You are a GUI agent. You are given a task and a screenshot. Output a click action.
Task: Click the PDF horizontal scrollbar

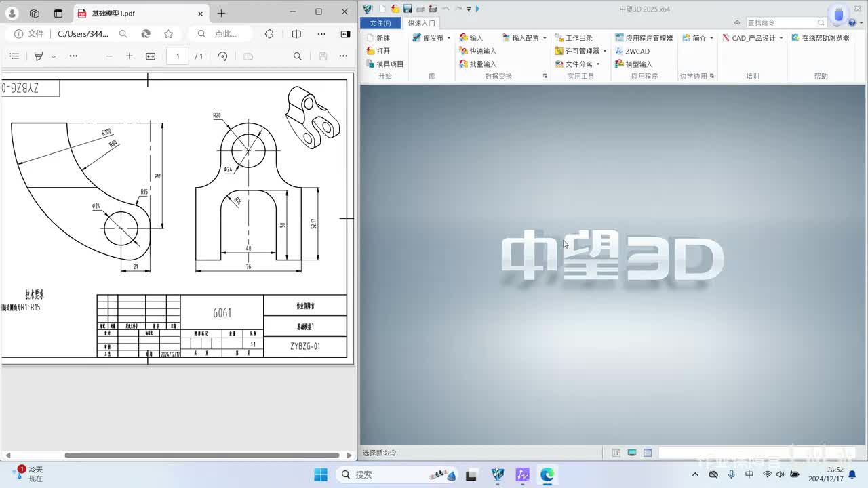click(x=201, y=455)
